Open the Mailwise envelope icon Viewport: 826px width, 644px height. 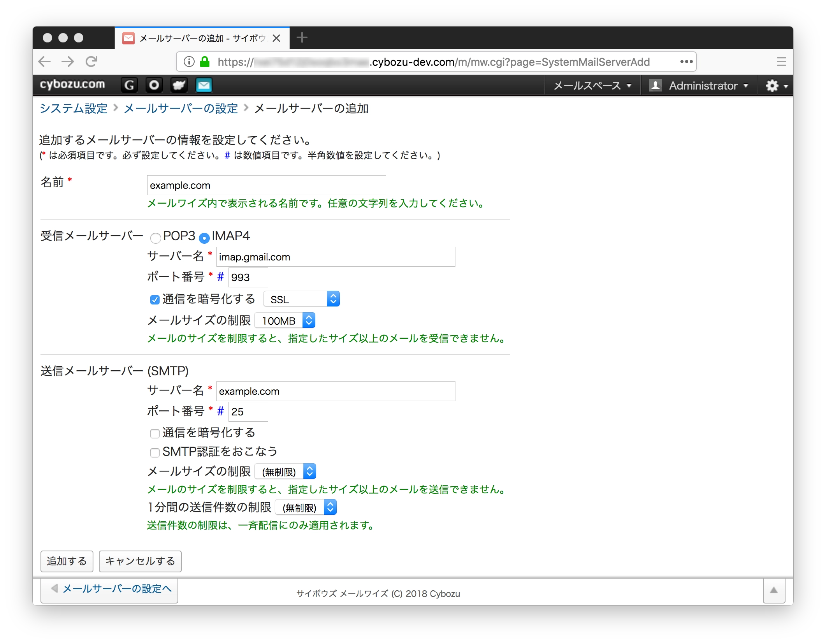pos(204,85)
